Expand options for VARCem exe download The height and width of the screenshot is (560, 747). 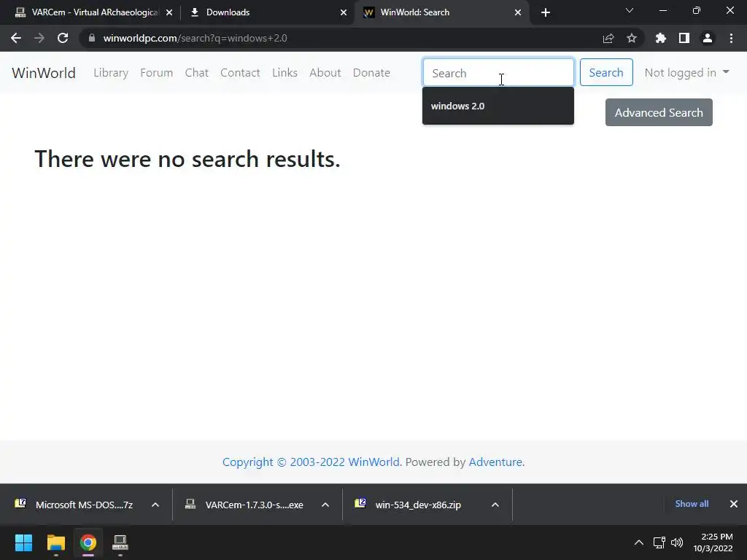pyautogui.click(x=325, y=505)
